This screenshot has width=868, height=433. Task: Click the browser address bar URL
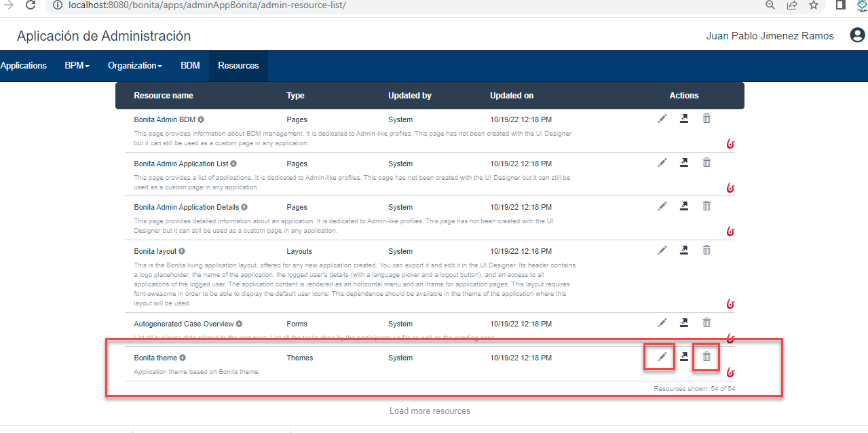point(207,5)
